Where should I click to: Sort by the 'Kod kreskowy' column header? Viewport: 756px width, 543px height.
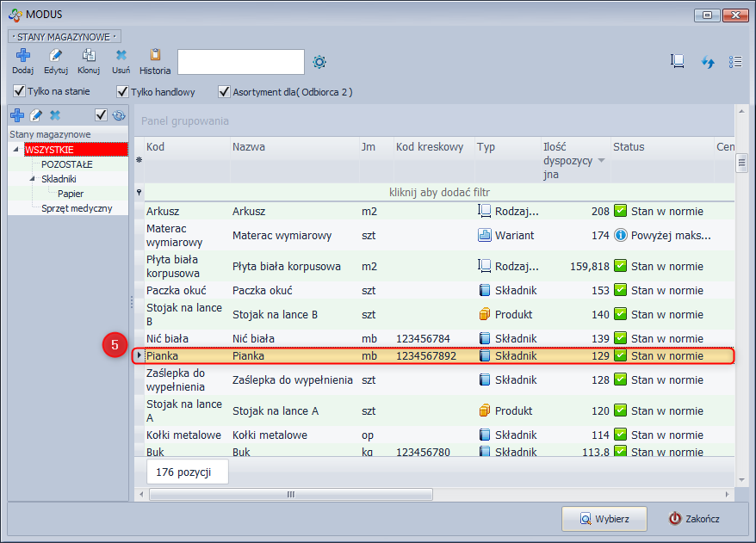tap(430, 147)
